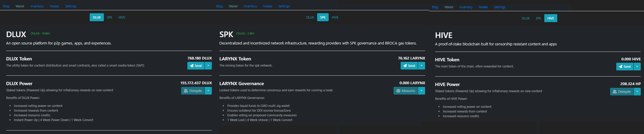Image resolution: width=644 pixels, height=134 pixels.
Task: Select the active DLUX tab in the DLUX view
Action: tap(97, 17)
